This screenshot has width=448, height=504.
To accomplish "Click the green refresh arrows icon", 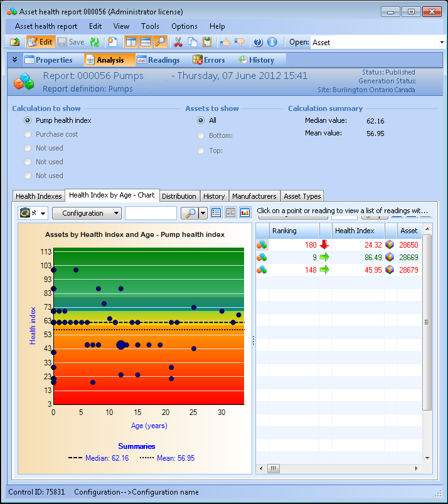I will tap(95, 42).
